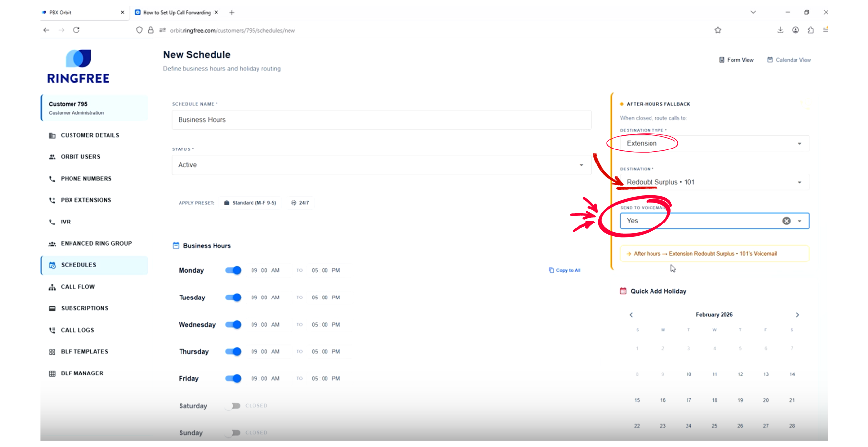Image resolution: width=868 pixels, height=447 pixels.
Task: Apply the Standard (M-F 9-5) preset
Action: pos(250,203)
